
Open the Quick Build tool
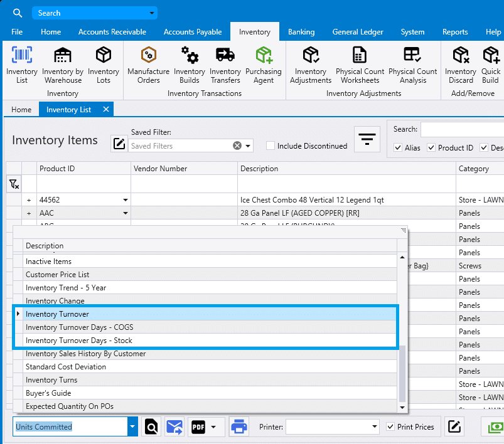point(490,63)
